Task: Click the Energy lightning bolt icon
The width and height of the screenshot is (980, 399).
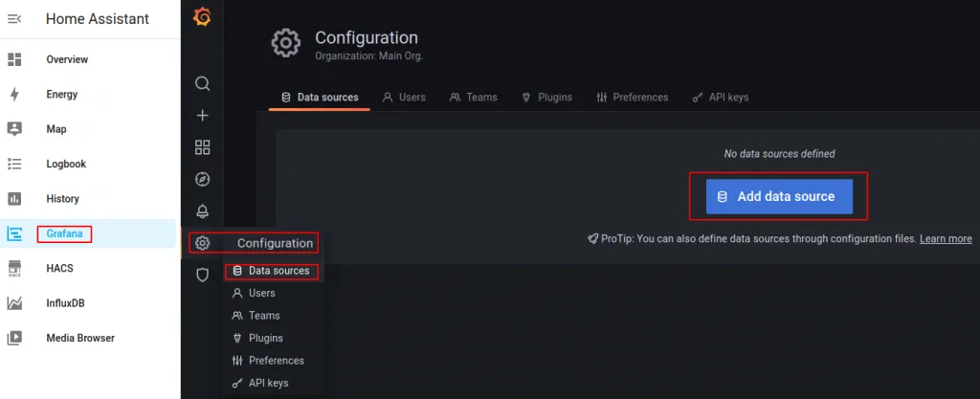Action: [14, 95]
